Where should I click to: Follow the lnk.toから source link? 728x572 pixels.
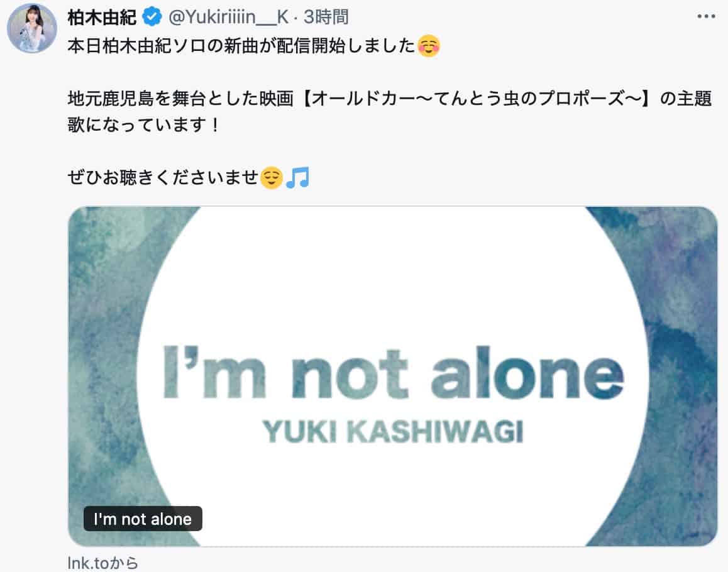point(102,563)
